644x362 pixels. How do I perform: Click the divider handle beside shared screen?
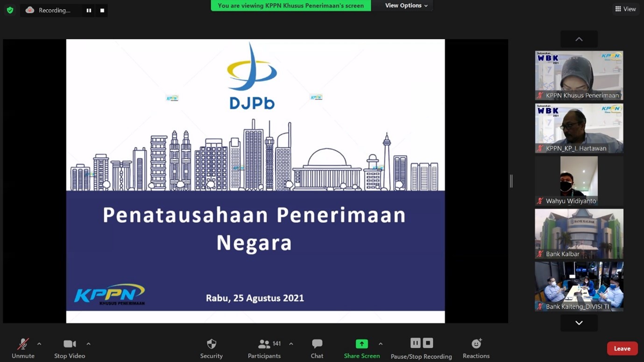point(511,181)
